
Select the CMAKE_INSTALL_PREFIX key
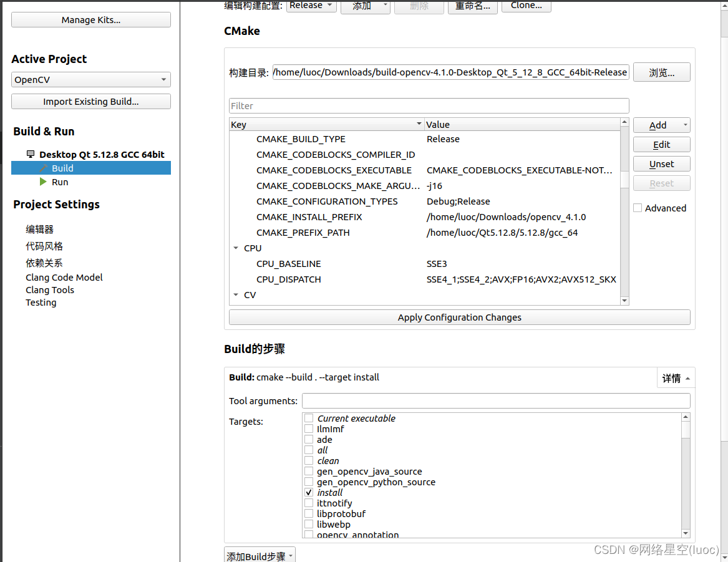coord(309,217)
